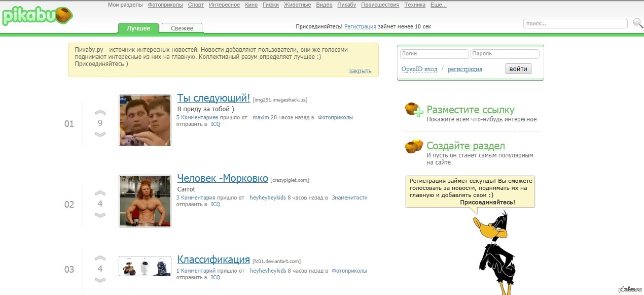Viewport: 644px width, 295px height.
Task: Switch to the Лучшее tab
Action: (138, 28)
